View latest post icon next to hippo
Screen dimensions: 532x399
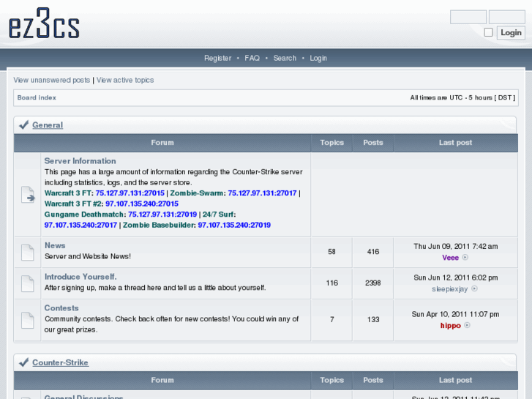click(467, 325)
